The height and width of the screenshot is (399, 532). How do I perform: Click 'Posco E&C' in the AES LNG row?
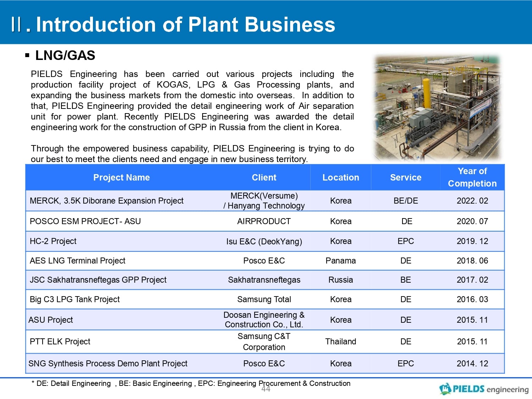click(264, 261)
